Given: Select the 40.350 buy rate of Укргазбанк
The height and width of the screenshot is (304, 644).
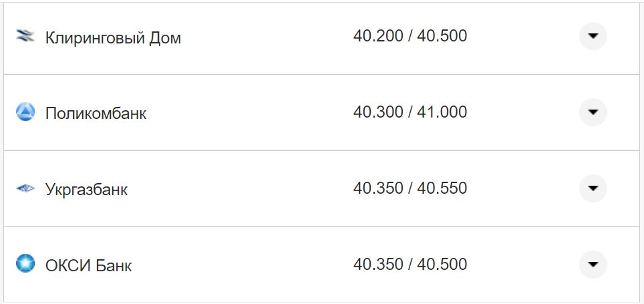Looking at the screenshot, I should [x=378, y=188].
